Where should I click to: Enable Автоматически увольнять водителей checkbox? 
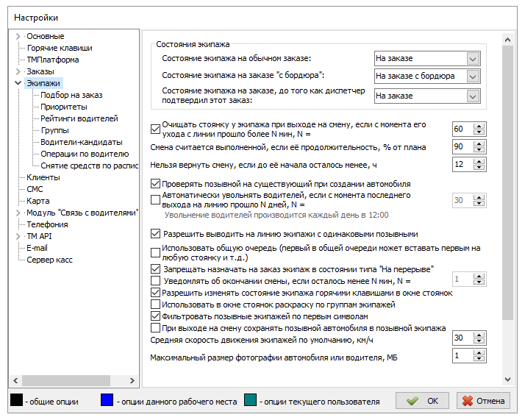point(155,199)
